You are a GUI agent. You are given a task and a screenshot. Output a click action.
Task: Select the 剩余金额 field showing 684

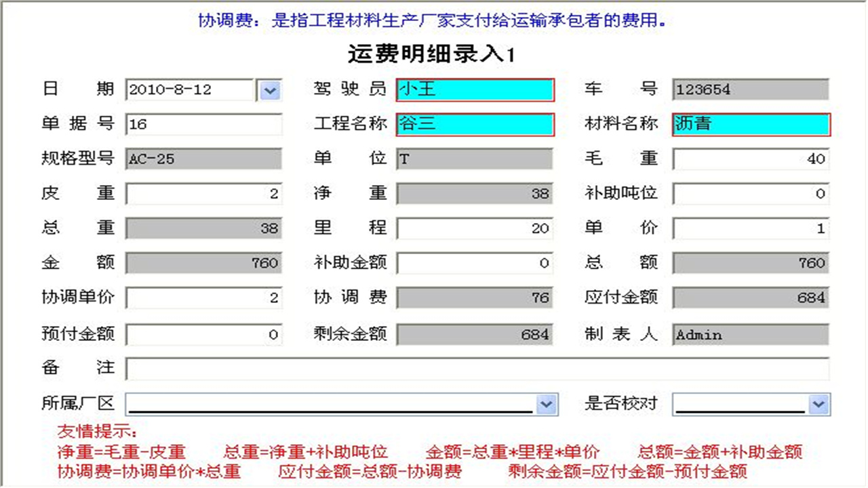475,334
